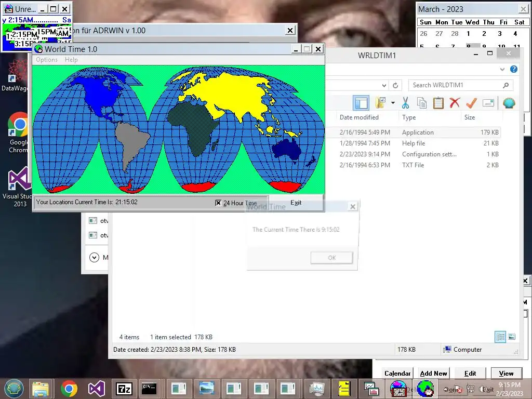The height and width of the screenshot is (399, 532).
Task: Sort by the Size column header
Action: click(470, 117)
